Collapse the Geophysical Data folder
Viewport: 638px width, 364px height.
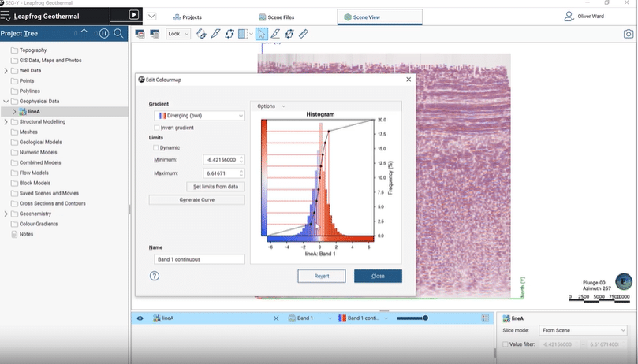[x=6, y=102]
